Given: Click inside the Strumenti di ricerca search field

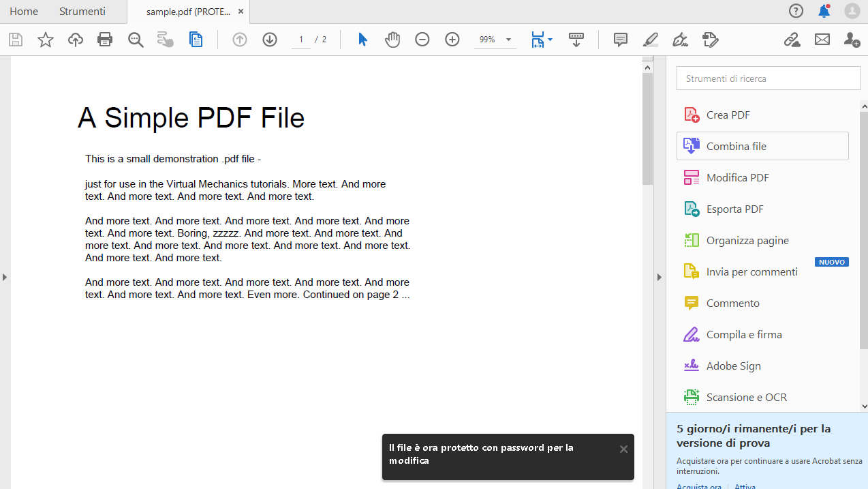Looking at the screenshot, I should point(768,78).
